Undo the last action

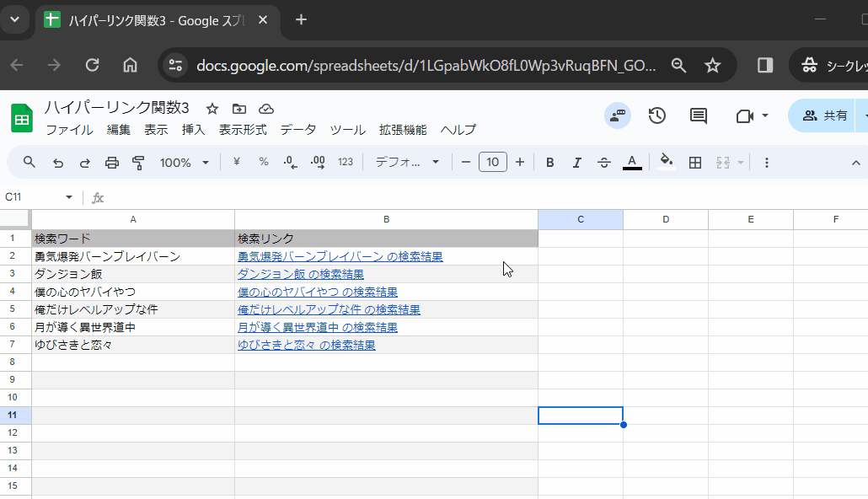57,163
